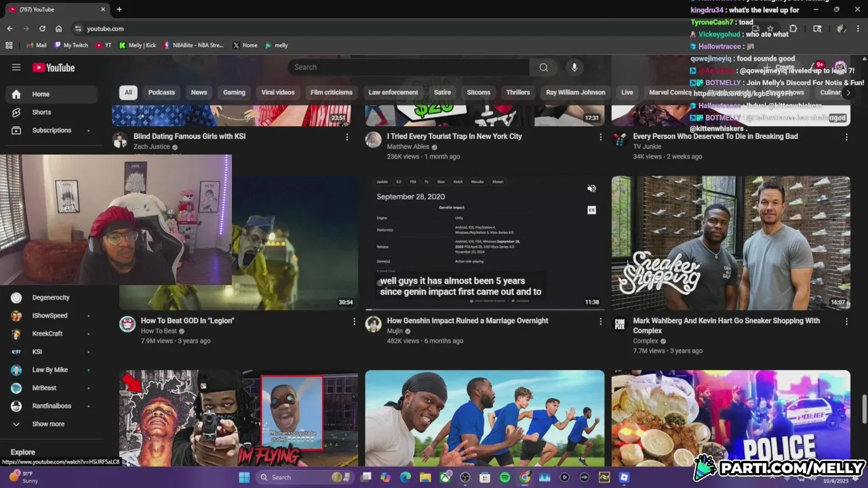Viewport: 868px width, 488px height.
Task: Open Matthew Ables channel link
Action: click(408, 146)
